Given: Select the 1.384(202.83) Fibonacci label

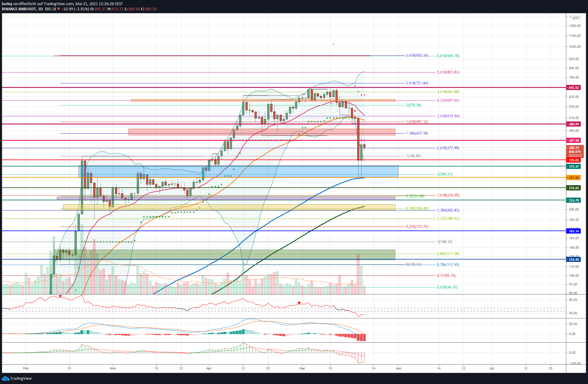Looking at the screenshot, I should (448, 210).
